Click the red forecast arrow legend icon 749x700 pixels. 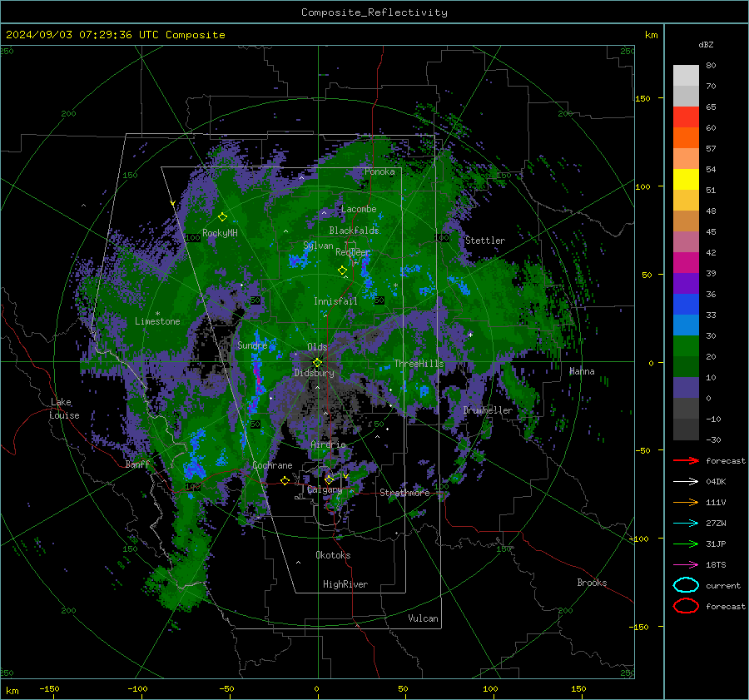(686, 460)
